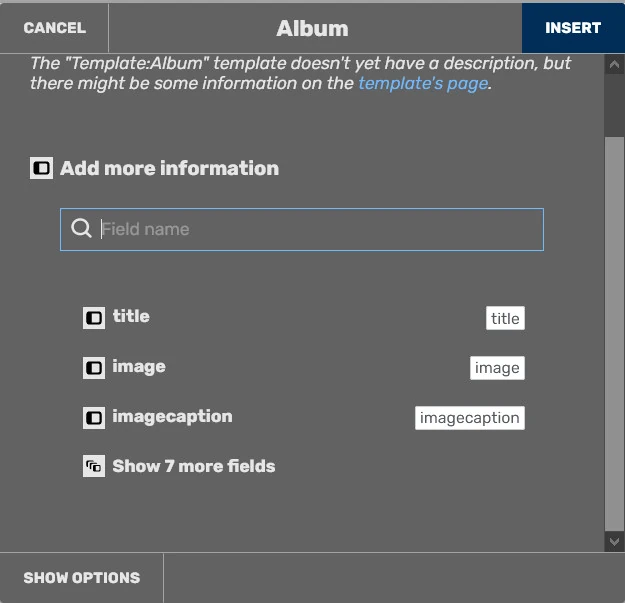625x603 pixels.
Task: Add the title field by its label
Action: click(131, 317)
